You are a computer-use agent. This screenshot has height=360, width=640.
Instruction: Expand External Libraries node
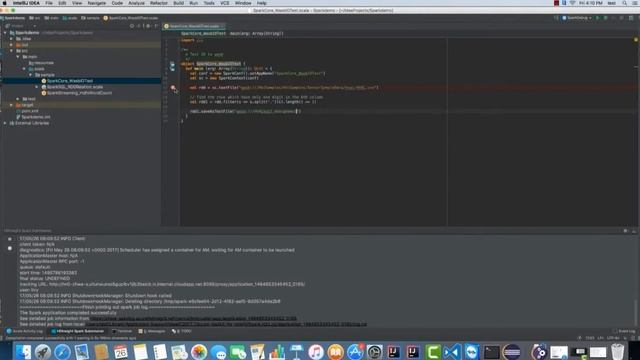tap(5, 123)
